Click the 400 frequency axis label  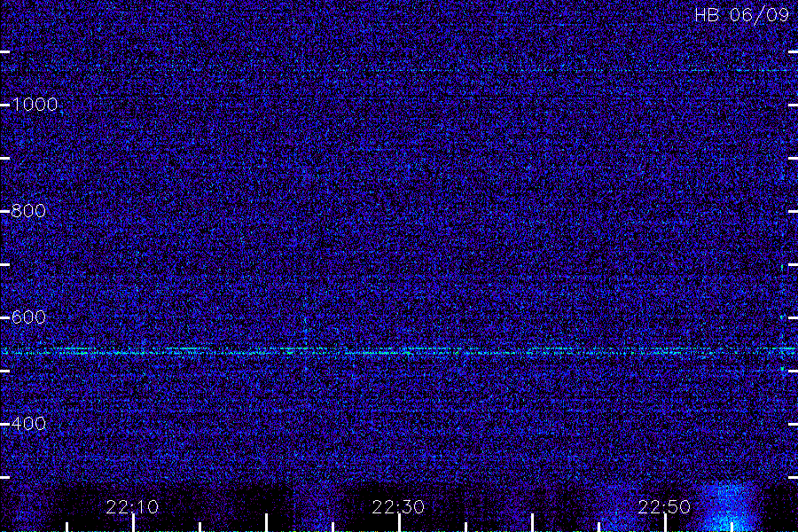point(28,424)
